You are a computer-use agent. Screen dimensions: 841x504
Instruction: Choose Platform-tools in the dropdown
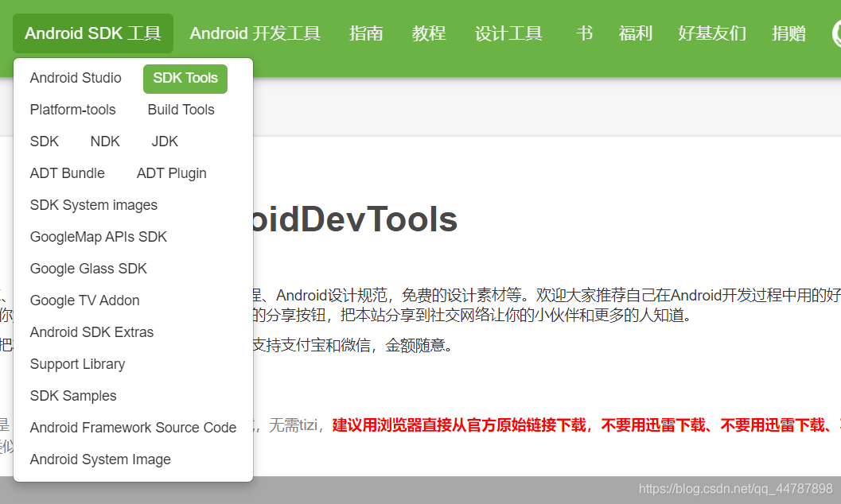point(73,110)
